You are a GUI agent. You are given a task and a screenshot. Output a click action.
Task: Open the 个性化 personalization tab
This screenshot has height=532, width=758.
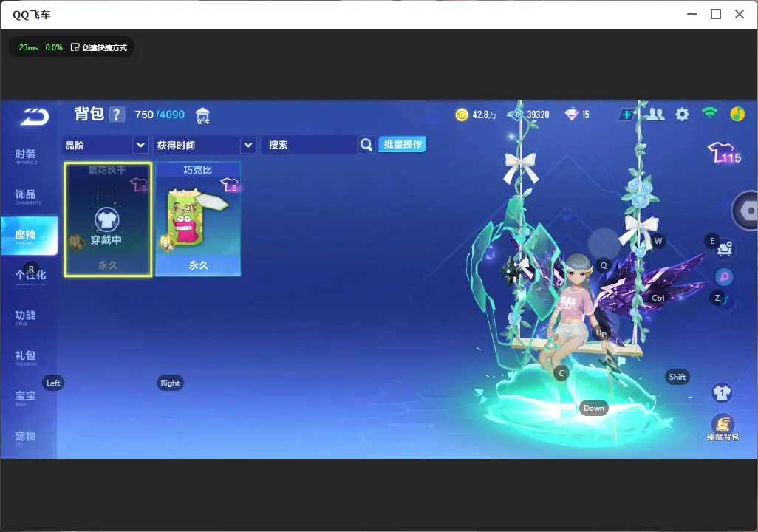click(30, 276)
